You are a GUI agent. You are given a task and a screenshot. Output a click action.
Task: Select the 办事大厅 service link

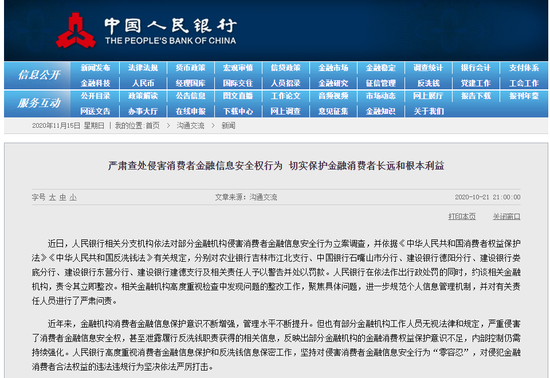pos(143,111)
